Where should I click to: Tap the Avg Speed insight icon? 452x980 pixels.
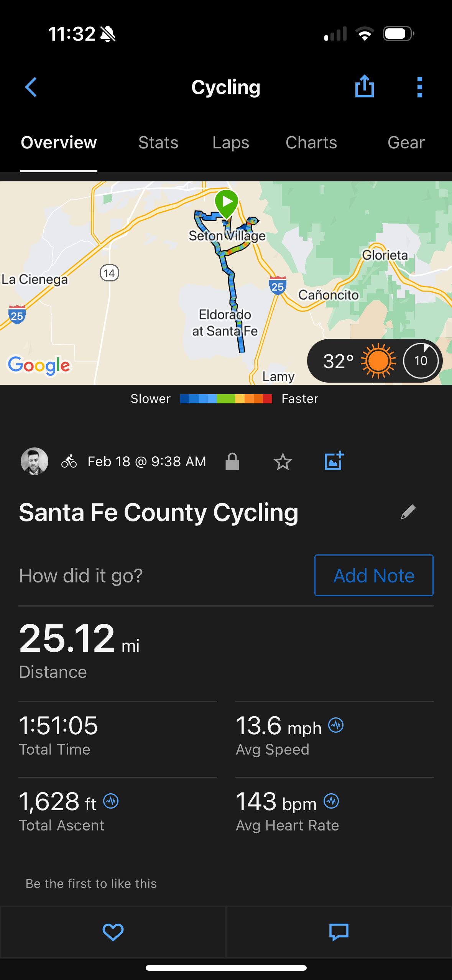click(x=336, y=725)
